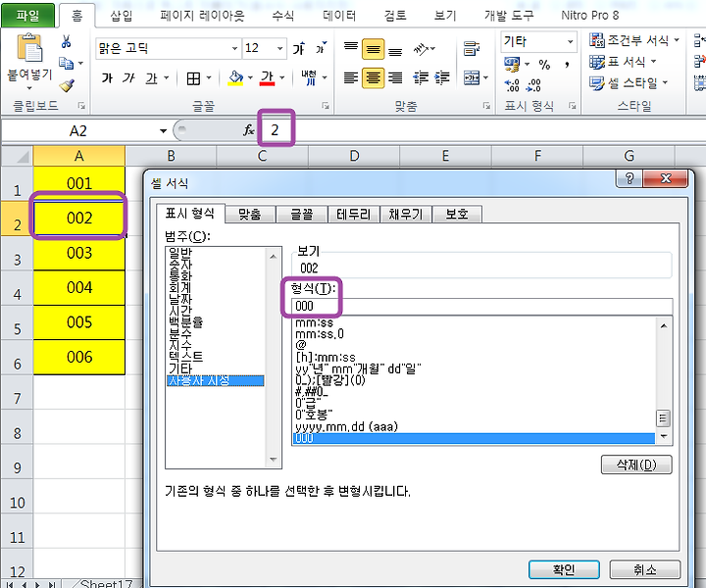The image size is (706, 588).
Task: Apply the red font color icon
Action: pyautogui.click(x=267, y=78)
